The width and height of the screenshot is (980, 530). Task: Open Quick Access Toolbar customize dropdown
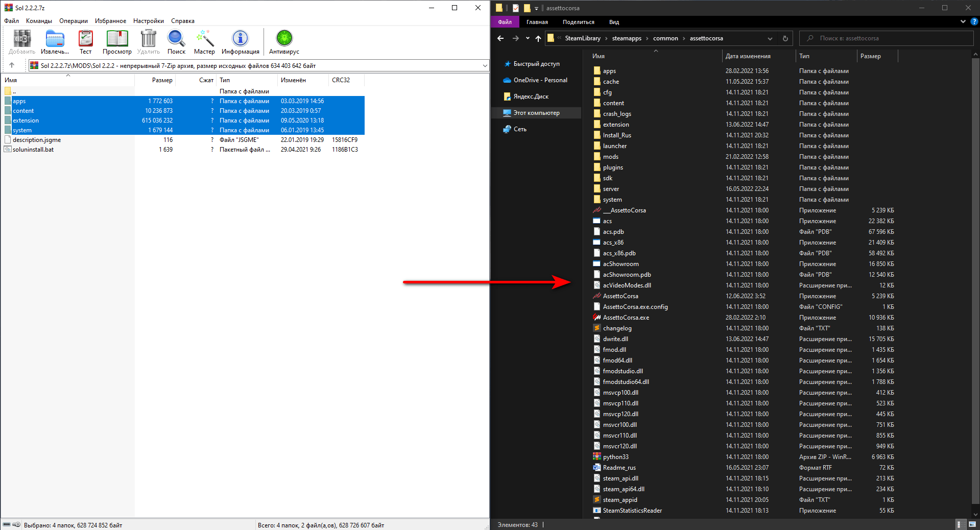click(536, 8)
